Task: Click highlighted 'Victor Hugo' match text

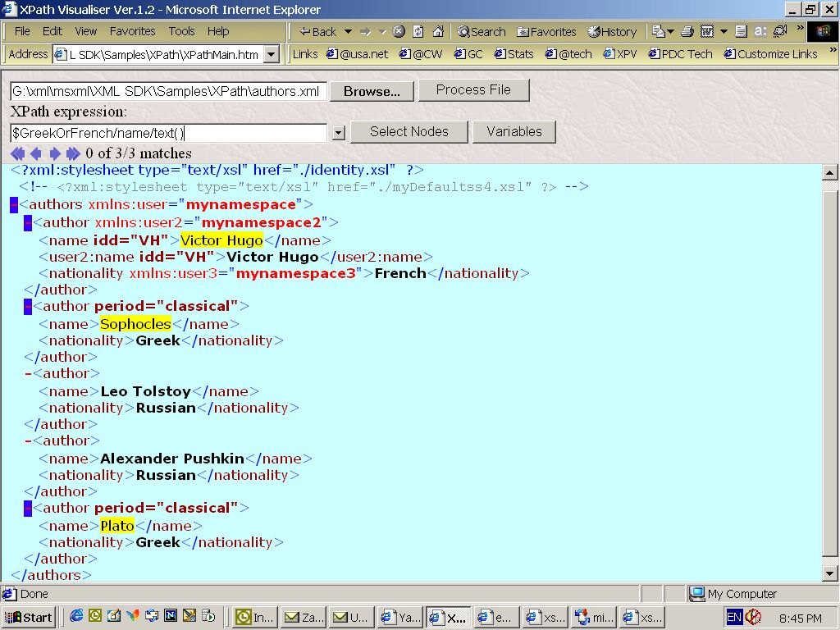Action: click(221, 240)
